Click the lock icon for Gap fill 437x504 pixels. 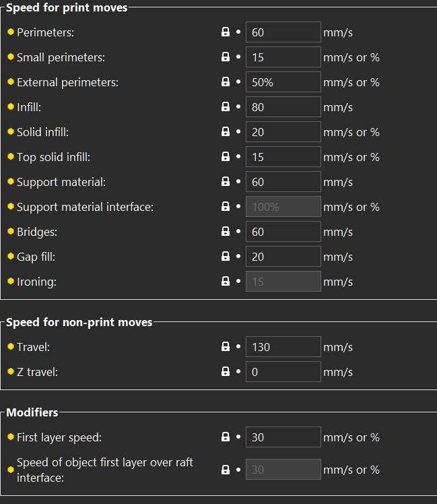[226, 256]
